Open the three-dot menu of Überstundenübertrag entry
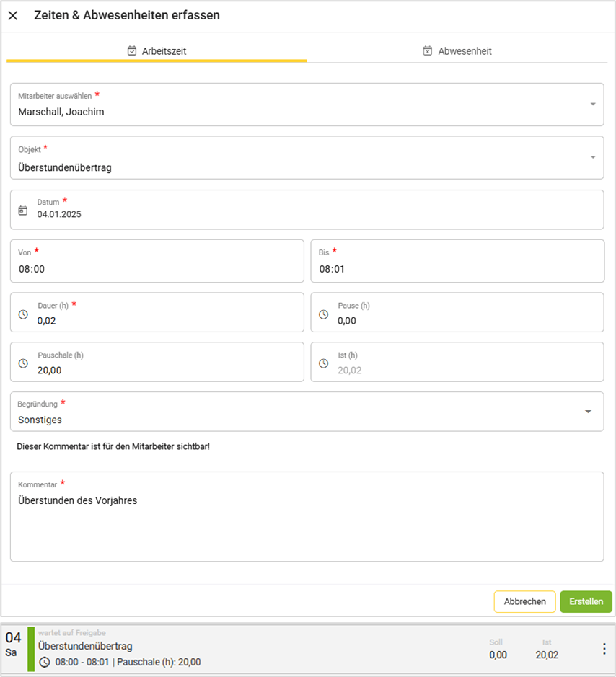 point(604,649)
